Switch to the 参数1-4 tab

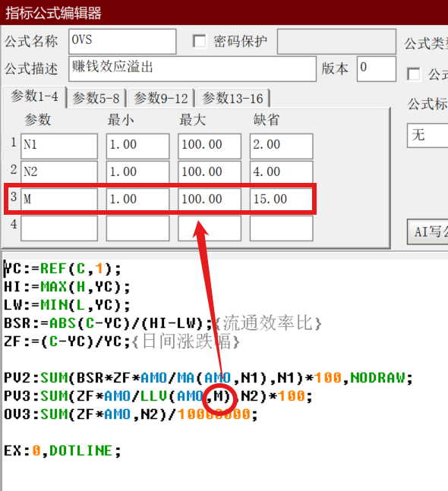pyautogui.click(x=34, y=97)
